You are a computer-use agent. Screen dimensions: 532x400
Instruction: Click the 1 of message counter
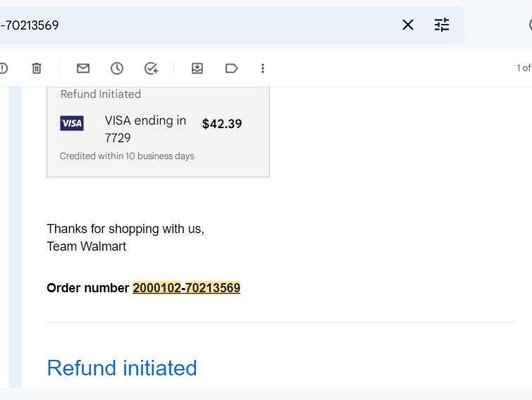tap(524, 68)
